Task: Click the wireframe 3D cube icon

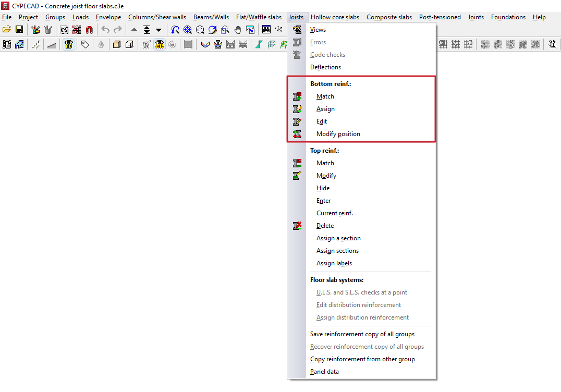Action: [x=129, y=44]
